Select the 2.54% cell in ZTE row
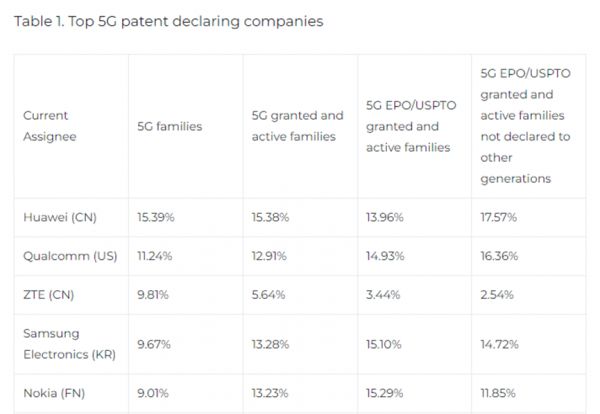 coord(499,295)
